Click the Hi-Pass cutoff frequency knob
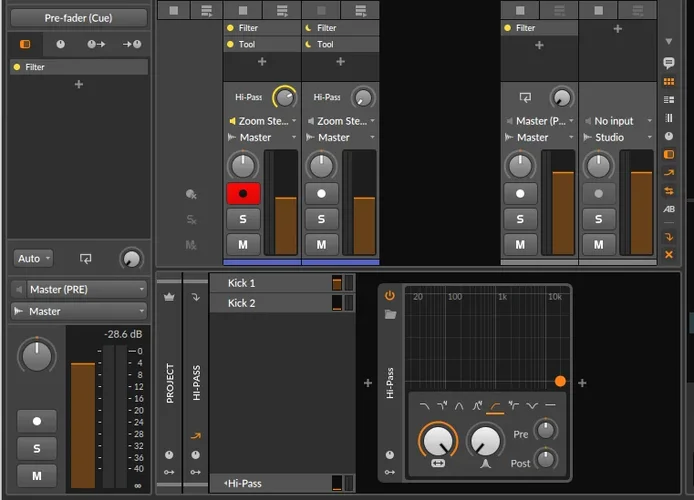This screenshot has height=500, width=694. [x=437, y=440]
